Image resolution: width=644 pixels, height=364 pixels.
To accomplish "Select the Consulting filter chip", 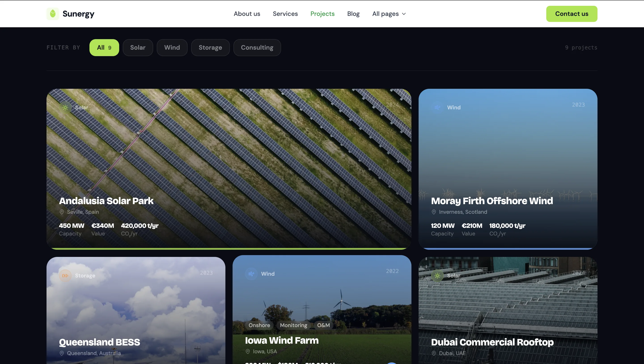I will pos(257,47).
